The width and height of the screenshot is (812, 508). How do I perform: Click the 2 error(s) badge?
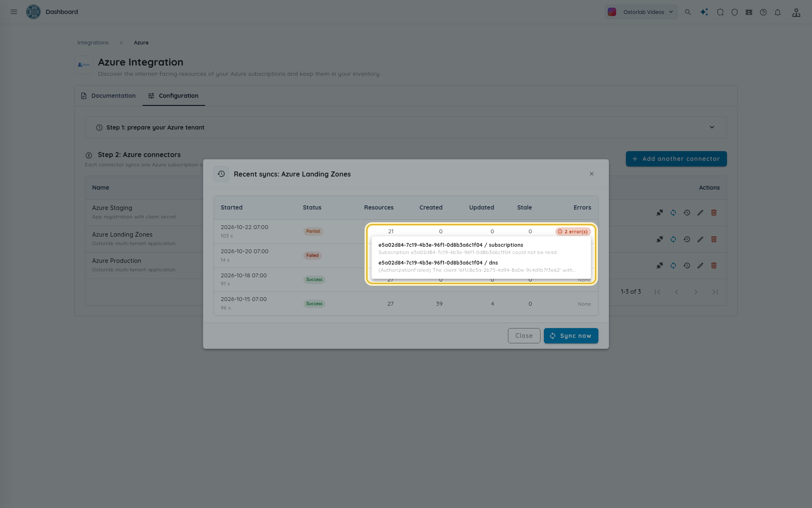[x=573, y=232]
